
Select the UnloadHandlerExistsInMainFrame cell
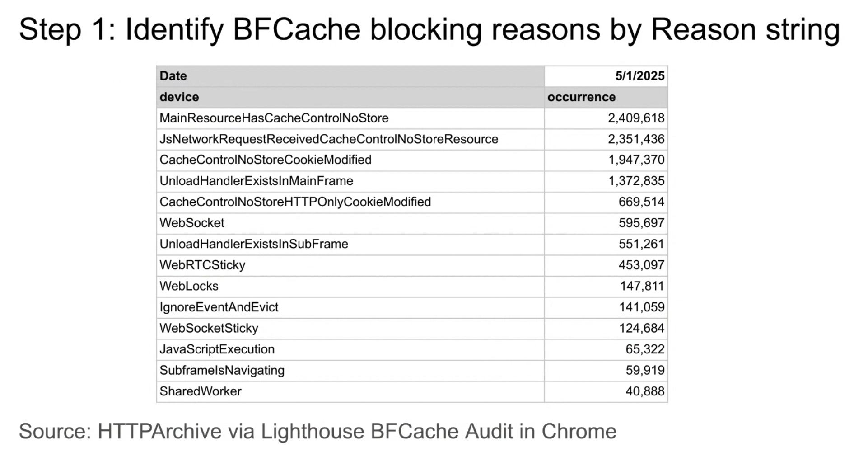350,181
